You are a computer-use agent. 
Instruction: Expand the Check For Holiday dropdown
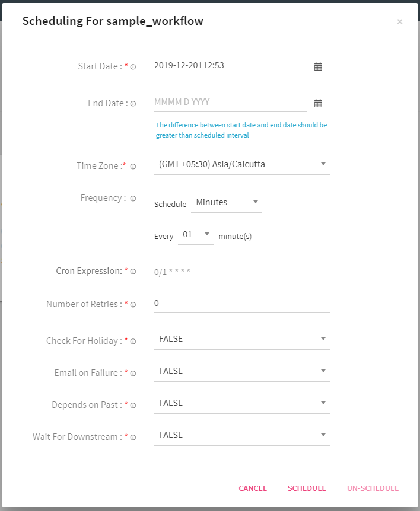click(x=241, y=339)
